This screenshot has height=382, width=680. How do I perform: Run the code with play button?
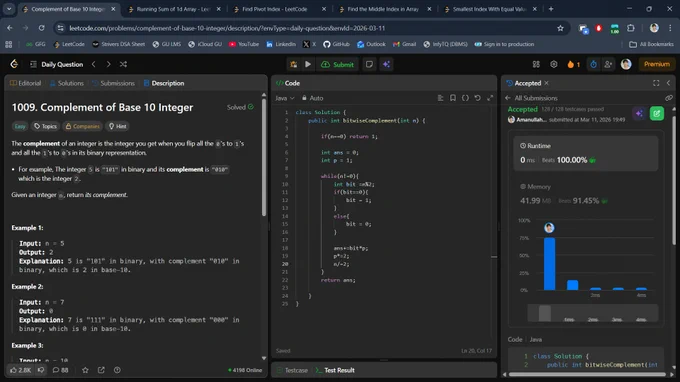308,65
